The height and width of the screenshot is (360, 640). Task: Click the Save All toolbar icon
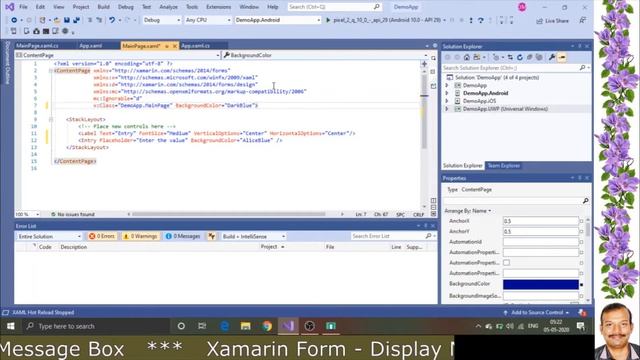[x=76, y=20]
